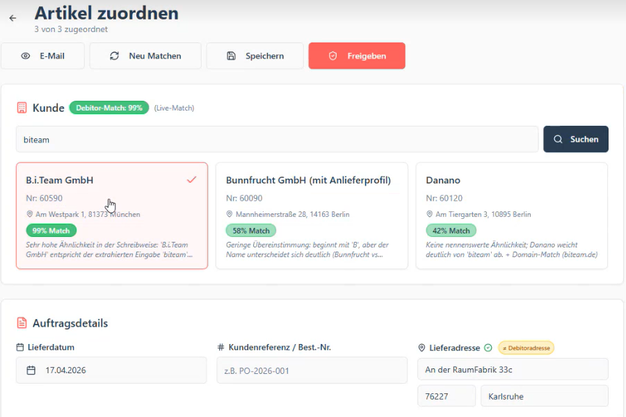Click the back arrow icon
The width and height of the screenshot is (626, 417).
tap(13, 18)
